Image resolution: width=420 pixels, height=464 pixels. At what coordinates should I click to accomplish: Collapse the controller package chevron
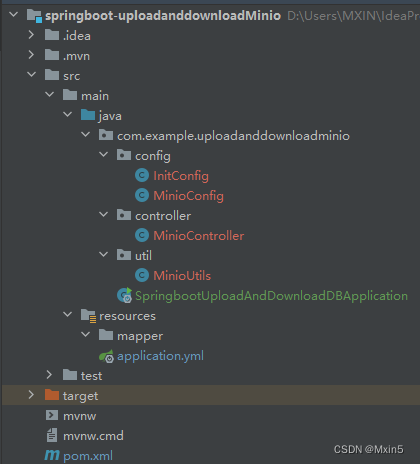click(104, 215)
